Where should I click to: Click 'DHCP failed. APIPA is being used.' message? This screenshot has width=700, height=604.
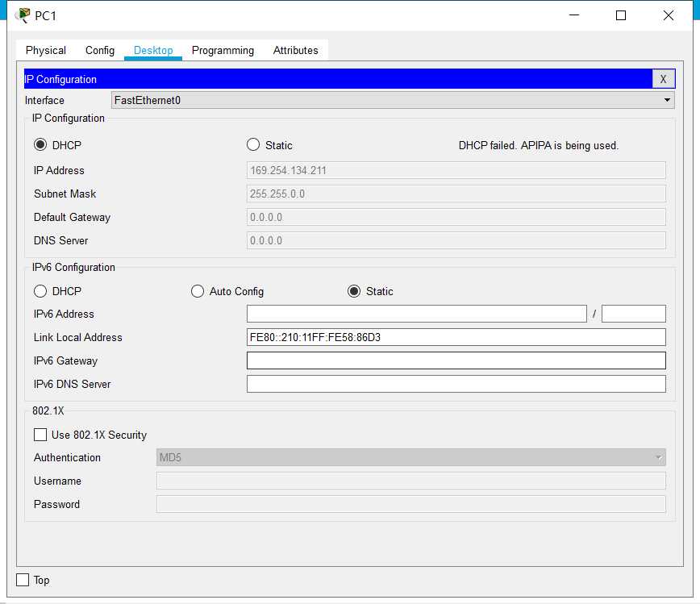click(x=539, y=145)
